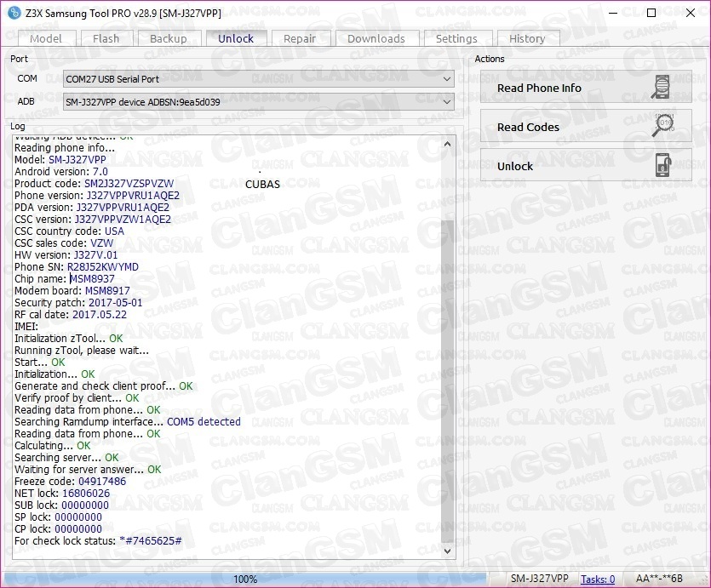The width and height of the screenshot is (711, 588).
Task: Open the Settings tab
Action: pos(456,39)
